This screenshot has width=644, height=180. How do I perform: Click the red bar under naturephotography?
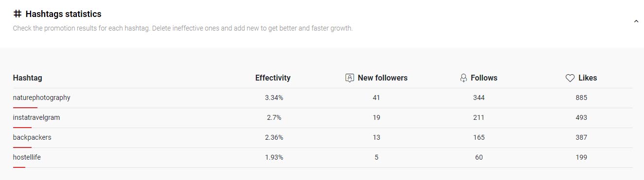pyautogui.click(x=25, y=107)
